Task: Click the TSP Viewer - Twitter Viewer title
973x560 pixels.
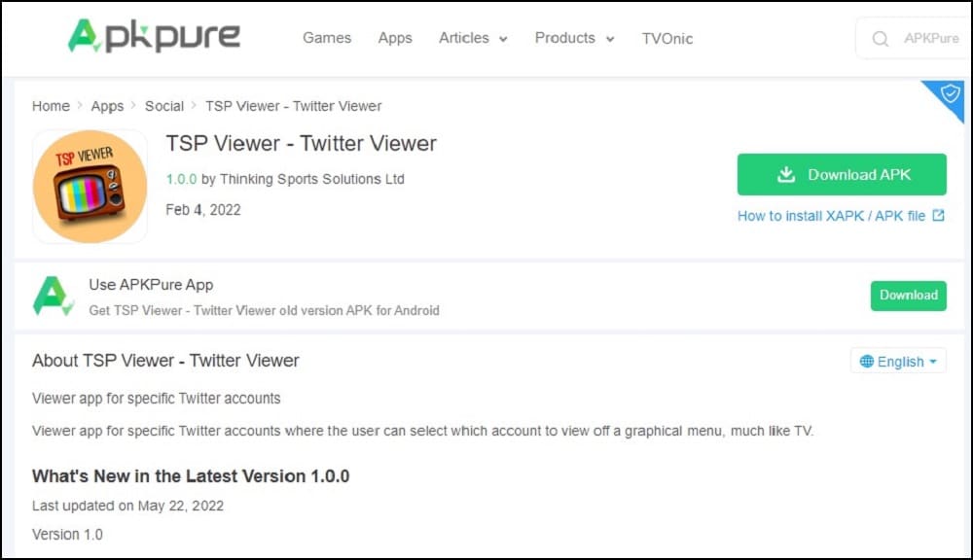Action: click(x=301, y=143)
